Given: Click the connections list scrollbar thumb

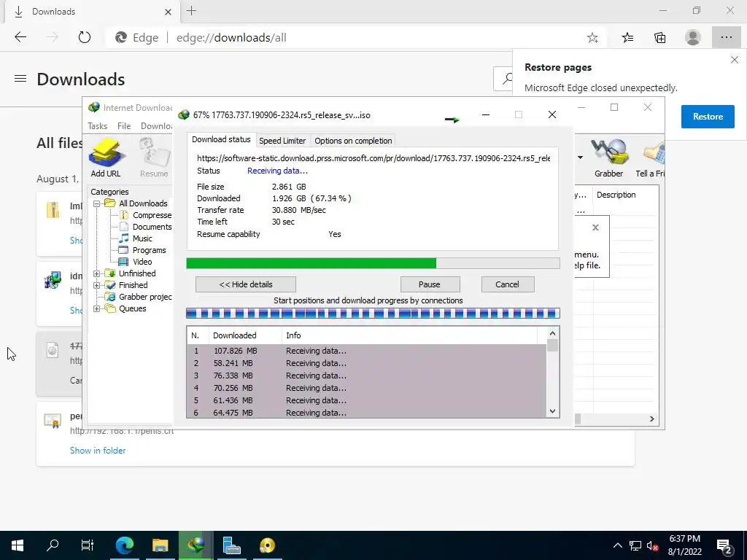Looking at the screenshot, I should coord(553,345).
